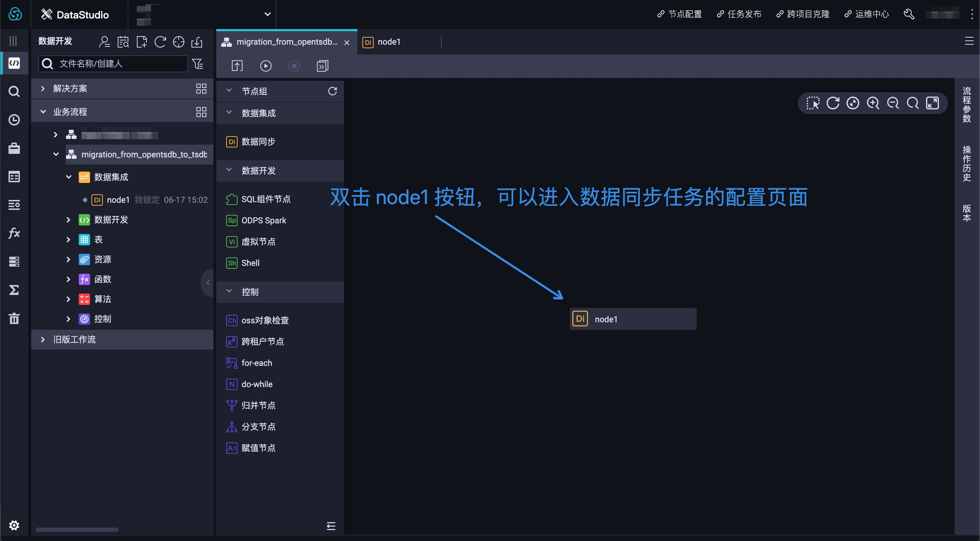Click the ODPS Spark node icon
Image resolution: width=980 pixels, height=541 pixels.
tap(232, 220)
